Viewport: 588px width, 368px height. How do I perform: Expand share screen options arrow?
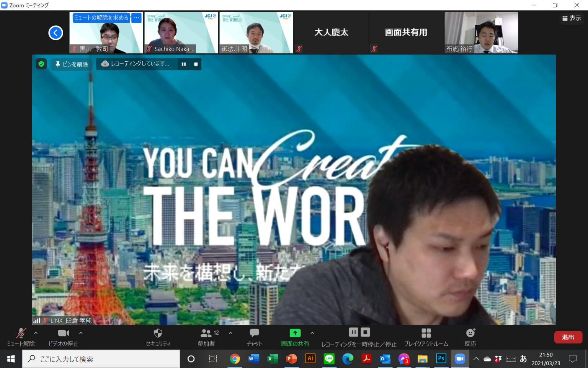pyautogui.click(x=312, y=333)
